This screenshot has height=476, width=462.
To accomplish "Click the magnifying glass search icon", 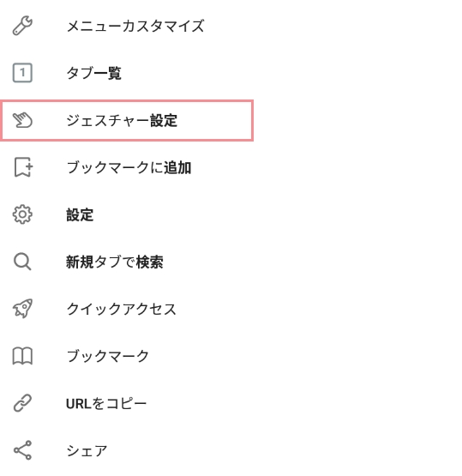I will point(22,262).
